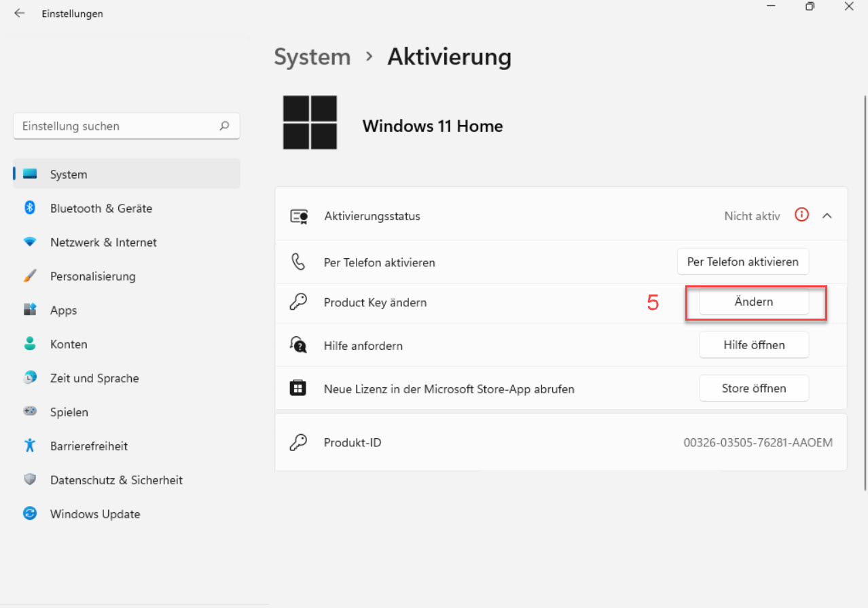The height and width of the screenshot is (608, 868).
Task: Open Windows Update settings
Action: click(x=127, y=514)
